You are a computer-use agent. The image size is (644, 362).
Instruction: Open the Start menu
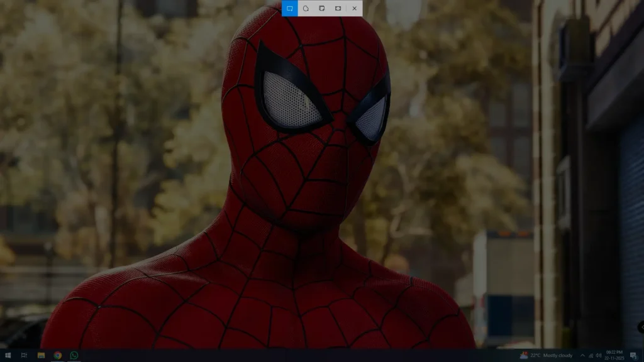(8, 356)
